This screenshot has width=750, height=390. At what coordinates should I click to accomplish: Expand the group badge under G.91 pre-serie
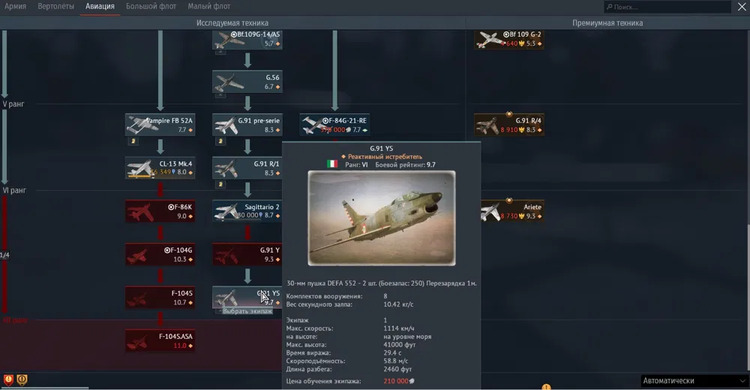click(x=220, y=141)
